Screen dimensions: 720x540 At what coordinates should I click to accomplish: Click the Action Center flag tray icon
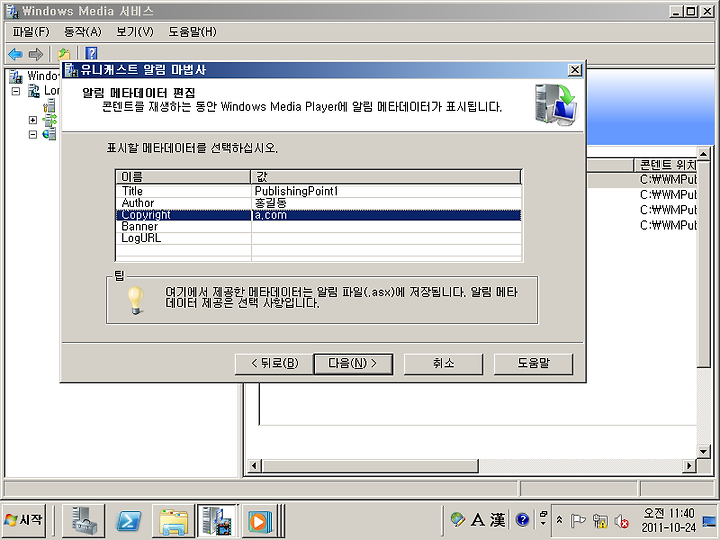[577, 521]
